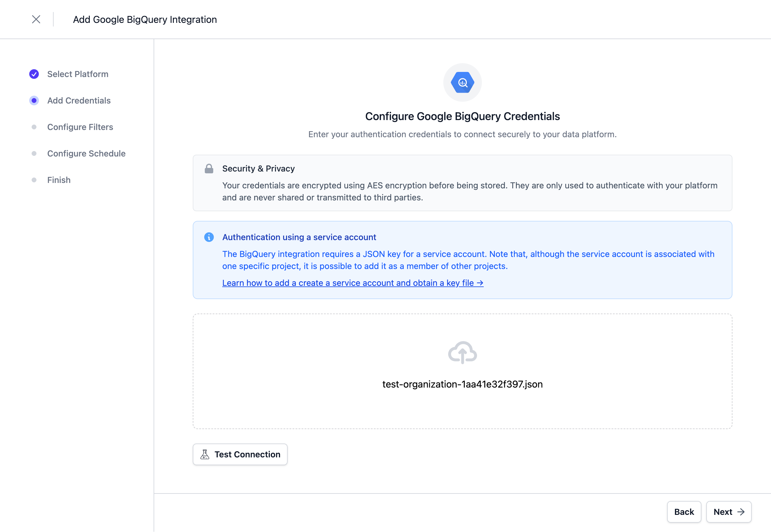Navigate to the Select Platform step

click(78, 74)
